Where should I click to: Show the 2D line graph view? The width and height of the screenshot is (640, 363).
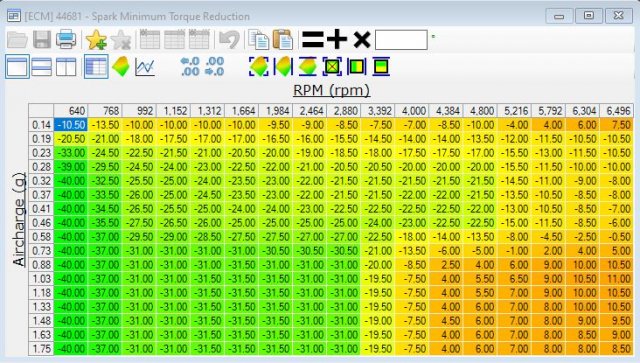coord(145,67)
